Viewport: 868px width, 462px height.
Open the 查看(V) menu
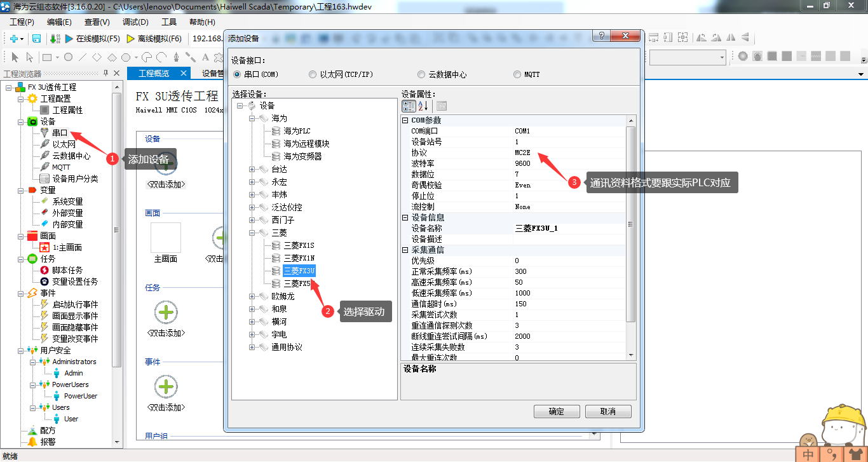tap(97, 22)
